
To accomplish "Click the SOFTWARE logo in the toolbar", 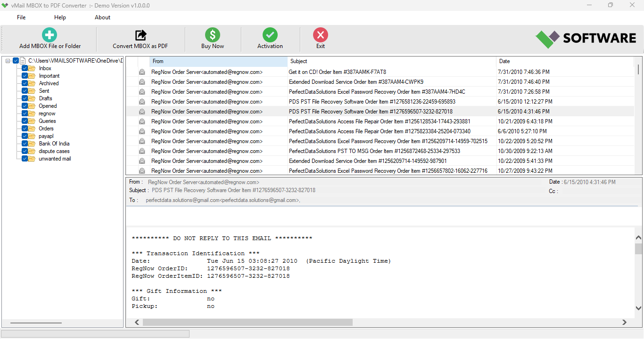I will (586, 39).
